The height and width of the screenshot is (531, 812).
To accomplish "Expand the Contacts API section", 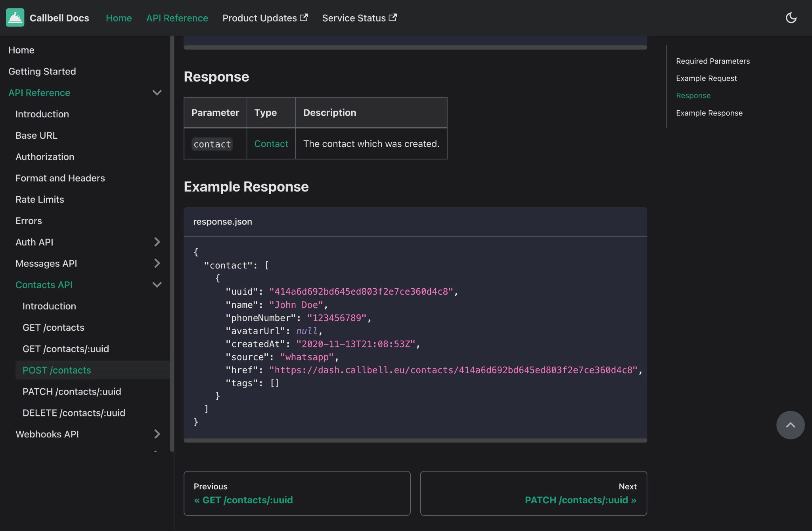I will click(156, 284).
